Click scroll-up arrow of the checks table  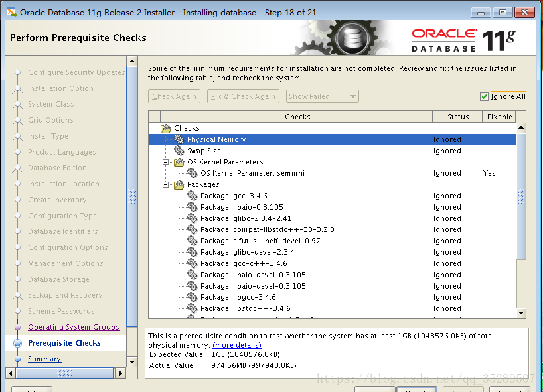521,127
